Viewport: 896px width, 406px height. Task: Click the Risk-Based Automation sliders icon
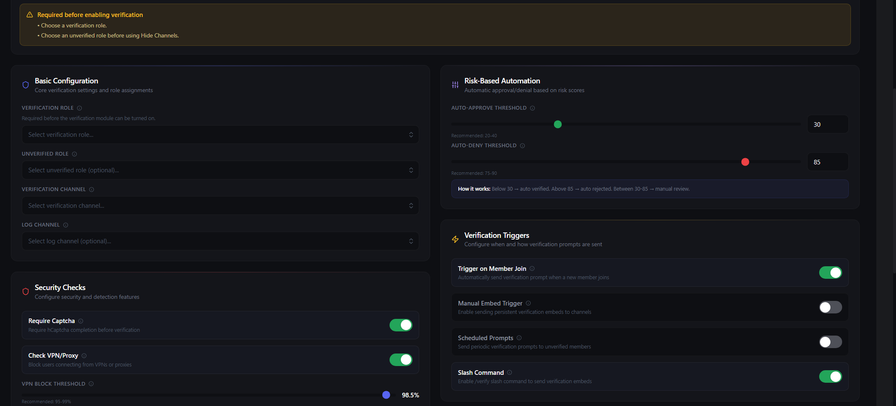click(455, 85)
